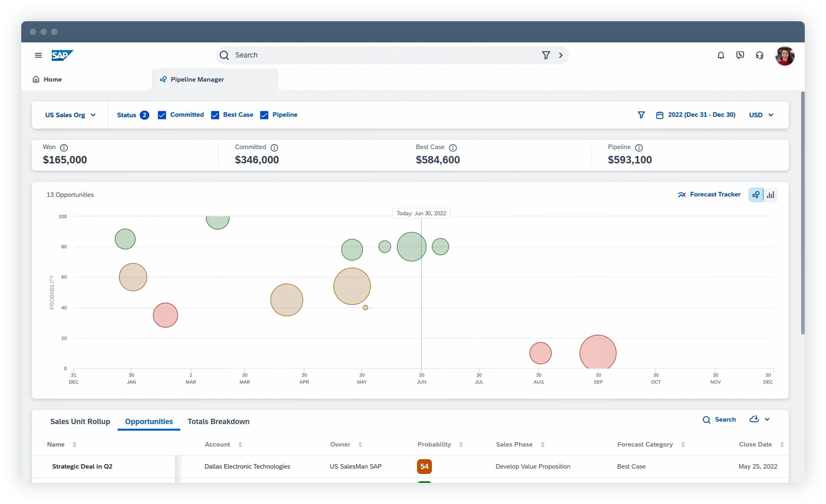Click the table Search button

tap(719, 420)
